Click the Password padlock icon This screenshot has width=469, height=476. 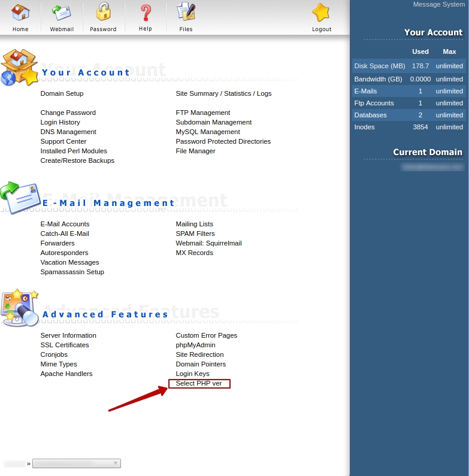coord(103,13)
